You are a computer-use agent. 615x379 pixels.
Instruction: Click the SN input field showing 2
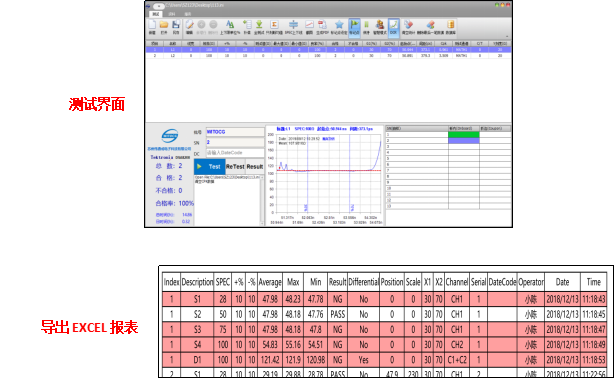[x=235, y=142]
